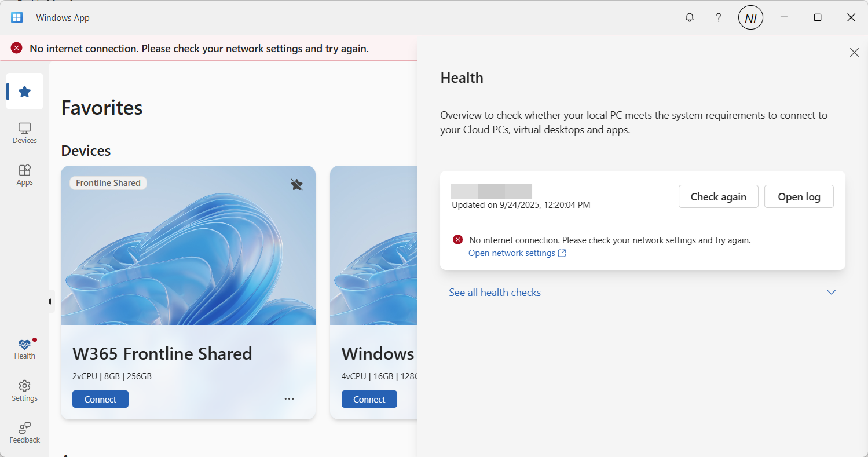Click the help question mark icon
868x457 pixels.
tap(719, 17)
